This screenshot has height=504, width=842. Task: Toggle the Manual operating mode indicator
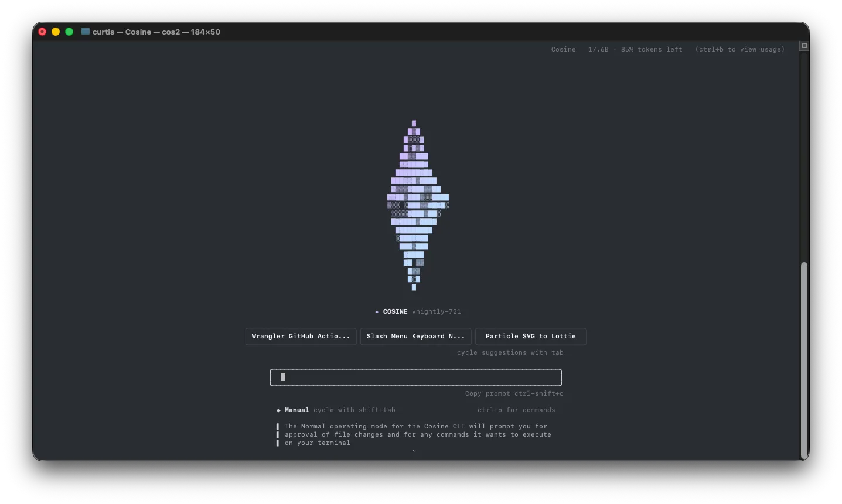tap(296, 410)
